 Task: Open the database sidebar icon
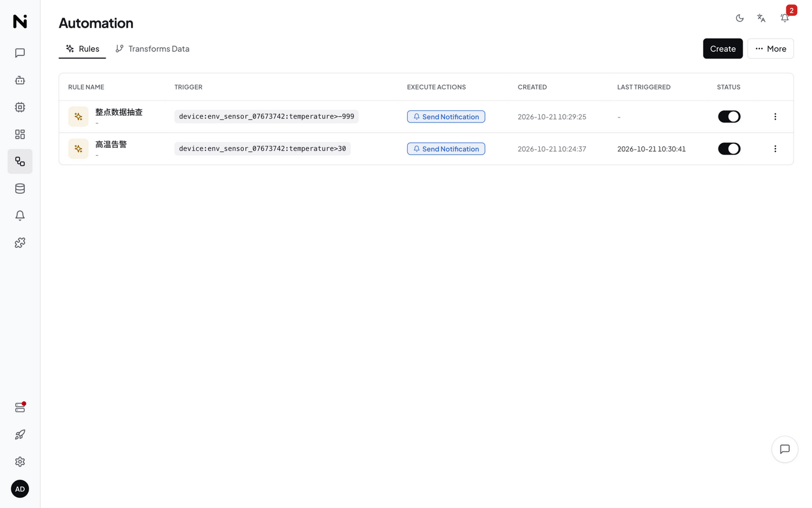(20, 189)
